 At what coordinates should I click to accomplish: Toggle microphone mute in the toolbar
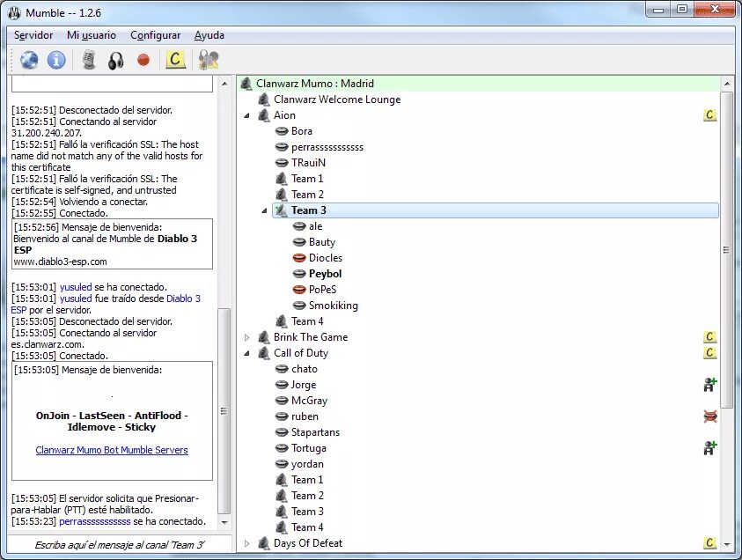tap(89, 60)
